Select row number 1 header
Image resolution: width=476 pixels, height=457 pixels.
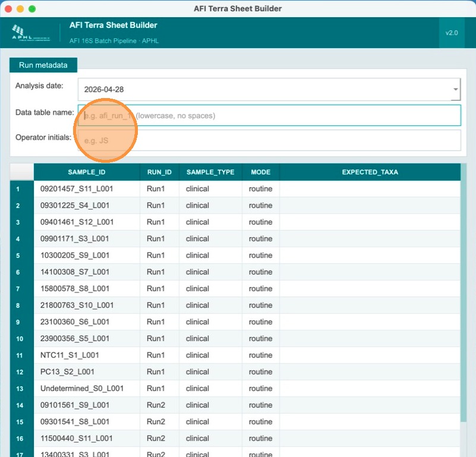point(22,189)
